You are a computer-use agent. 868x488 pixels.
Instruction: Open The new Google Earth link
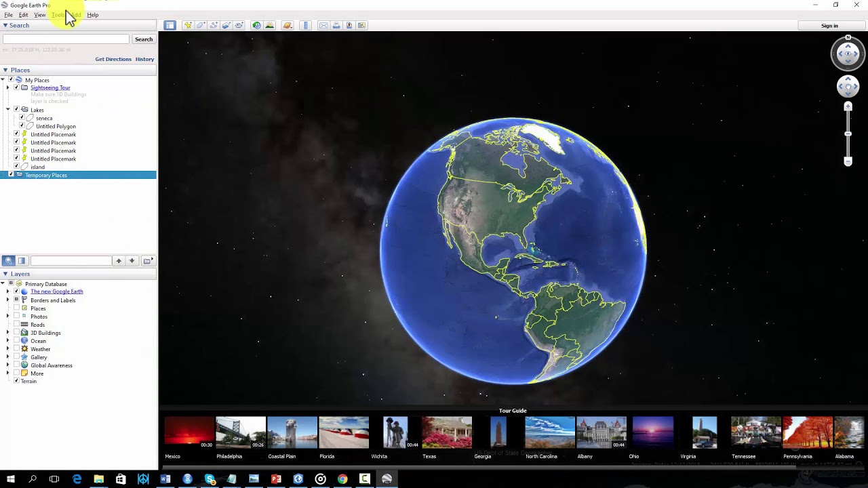(57, 291)
